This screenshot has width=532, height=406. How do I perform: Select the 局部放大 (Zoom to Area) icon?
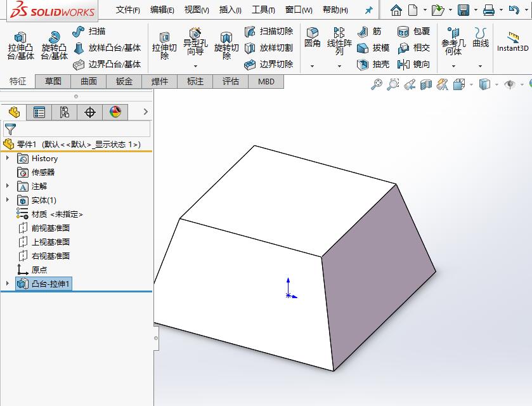click(x=392, y=84)
